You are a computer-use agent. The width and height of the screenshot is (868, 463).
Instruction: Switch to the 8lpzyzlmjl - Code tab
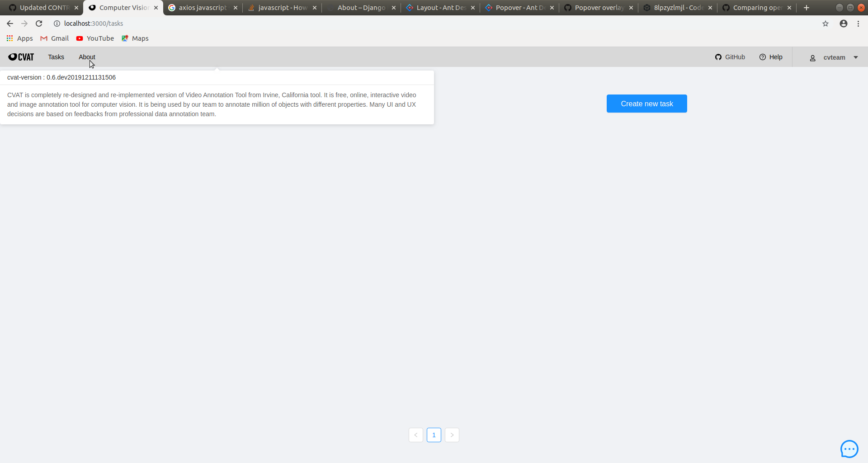click(678, 8)
